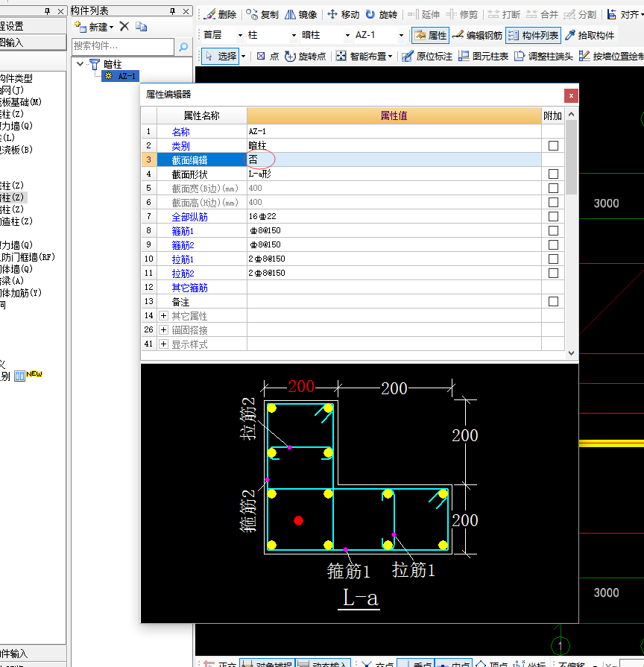Click the 截面形状 value L-a形

point(394,174)
